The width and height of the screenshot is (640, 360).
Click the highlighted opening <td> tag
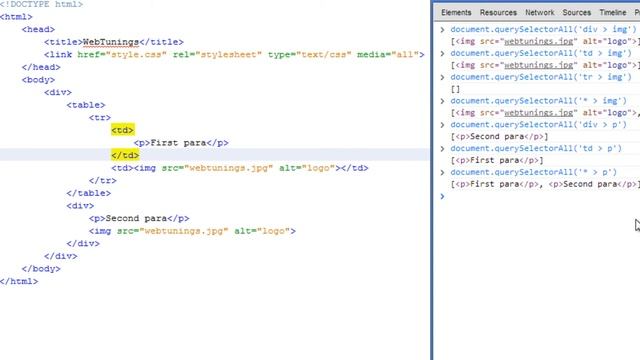tap(122, 130)
